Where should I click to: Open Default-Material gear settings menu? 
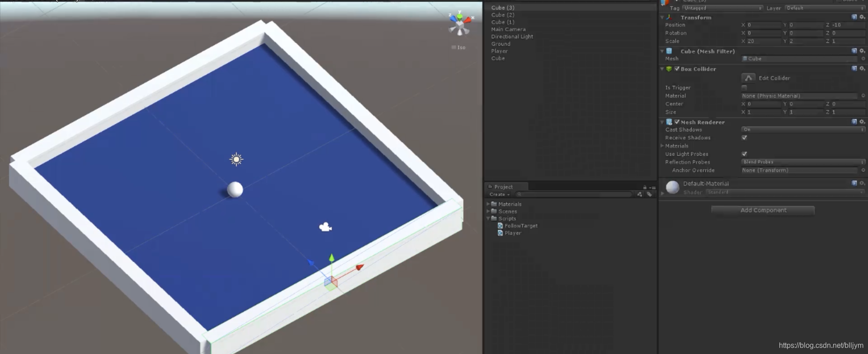pyautogui.click(x=862, y=183)
